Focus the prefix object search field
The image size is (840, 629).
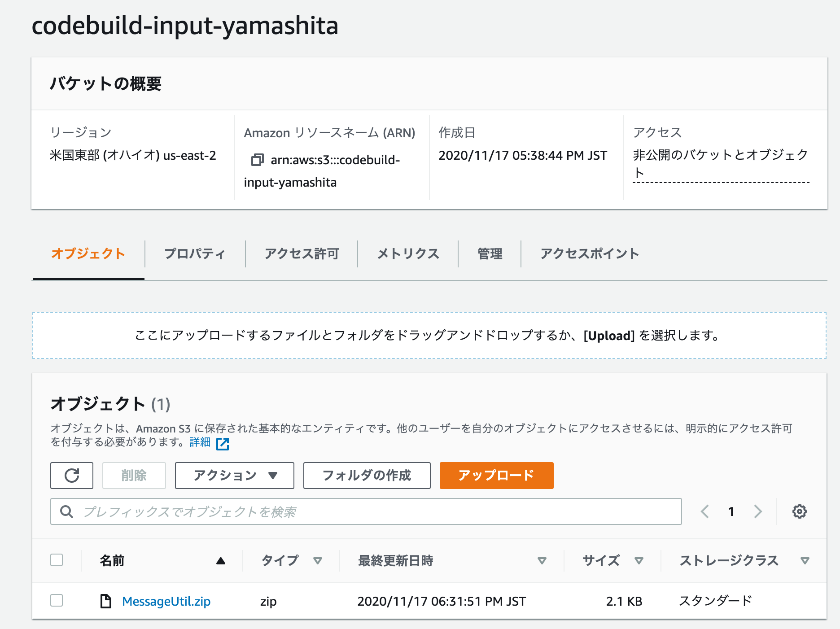coord(366,511)
